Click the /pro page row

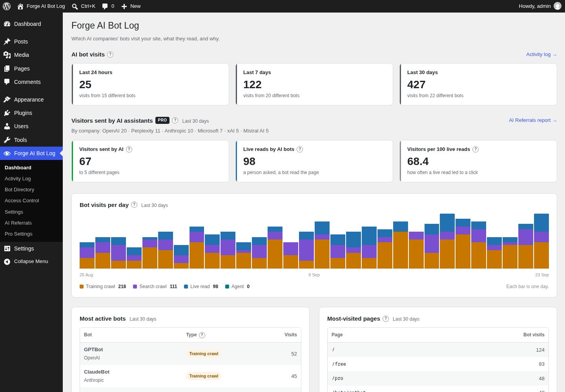coord(438,378)
